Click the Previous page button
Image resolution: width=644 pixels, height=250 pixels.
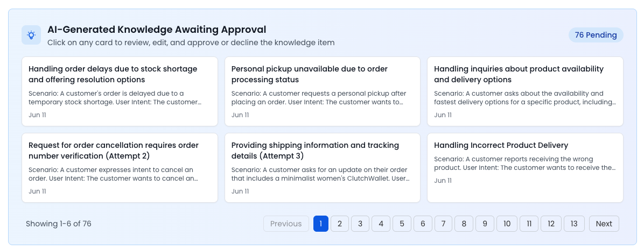pyautogui.click(x=286, y=224)
